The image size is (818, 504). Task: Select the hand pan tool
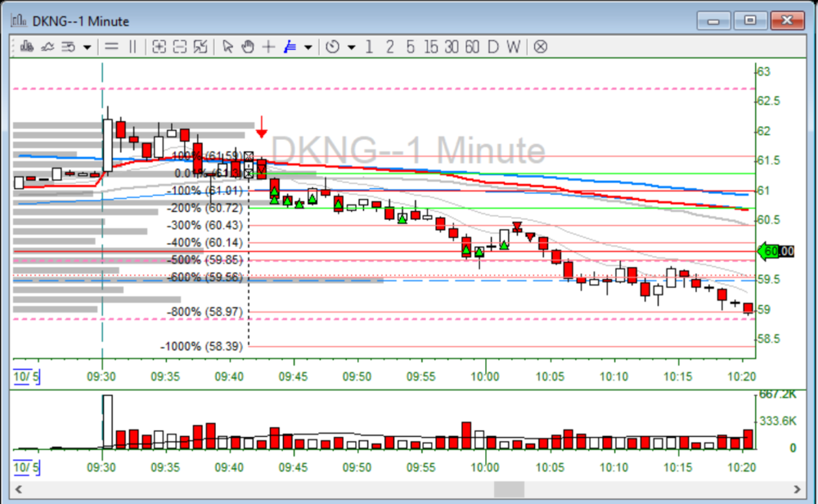point(247,47)
